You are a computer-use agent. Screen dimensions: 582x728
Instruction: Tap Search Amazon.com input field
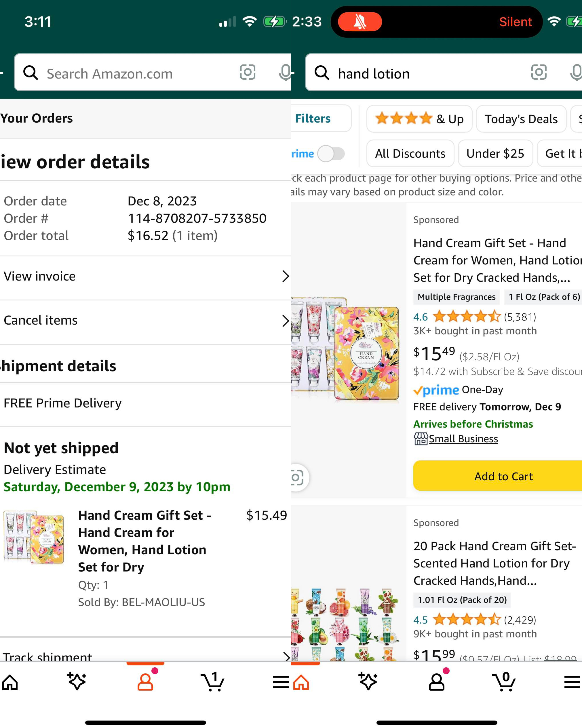[135, 74]
